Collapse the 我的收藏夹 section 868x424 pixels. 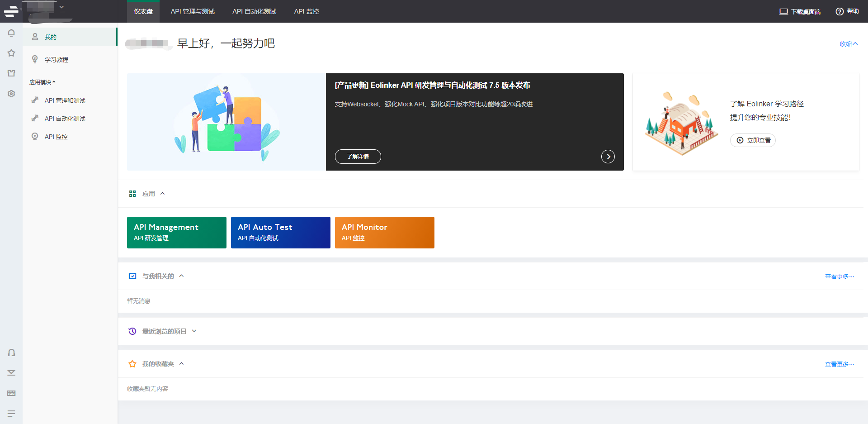click(x=181, y=364)
